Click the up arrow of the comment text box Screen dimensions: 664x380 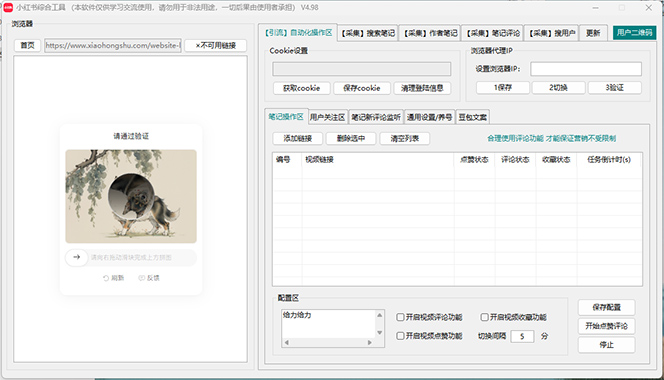pyautogui.click(x=379, y=315)
